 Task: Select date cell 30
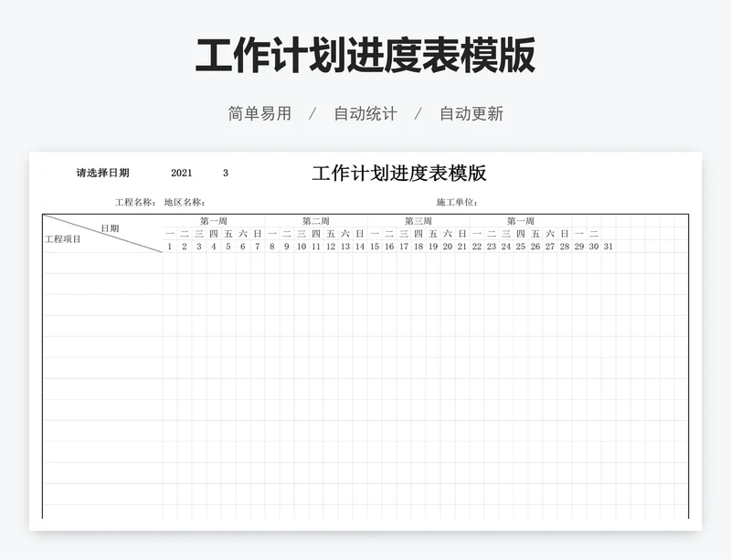(x=594, y=247)
